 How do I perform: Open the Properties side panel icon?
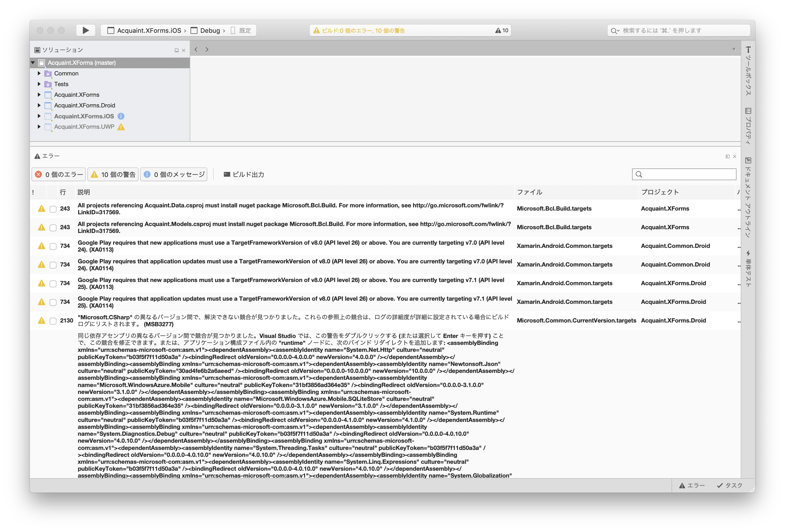coord(748,111)
